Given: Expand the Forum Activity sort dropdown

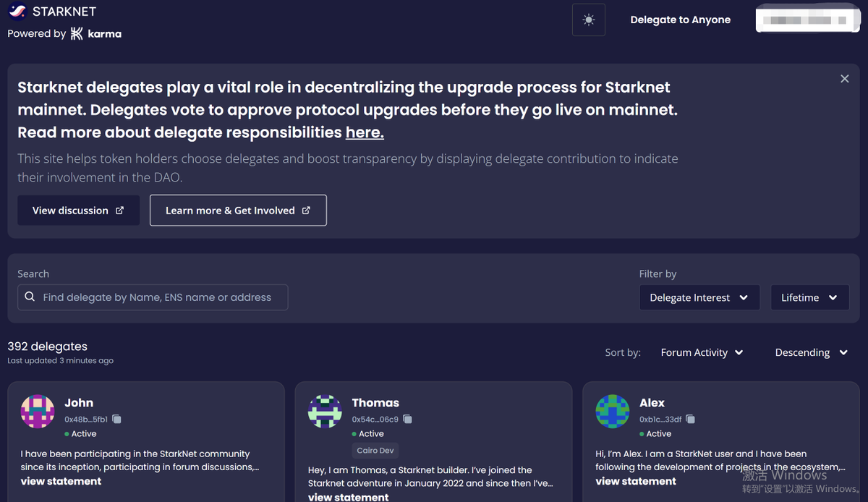Looking at the screenshot, I should coord(702,352).
